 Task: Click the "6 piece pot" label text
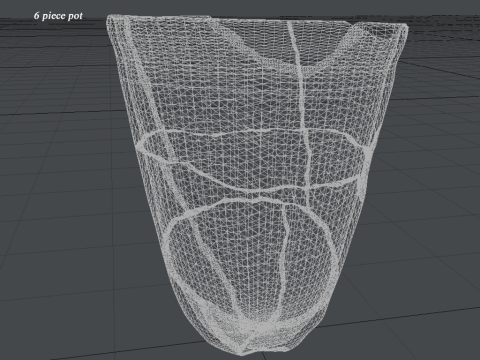58,16
